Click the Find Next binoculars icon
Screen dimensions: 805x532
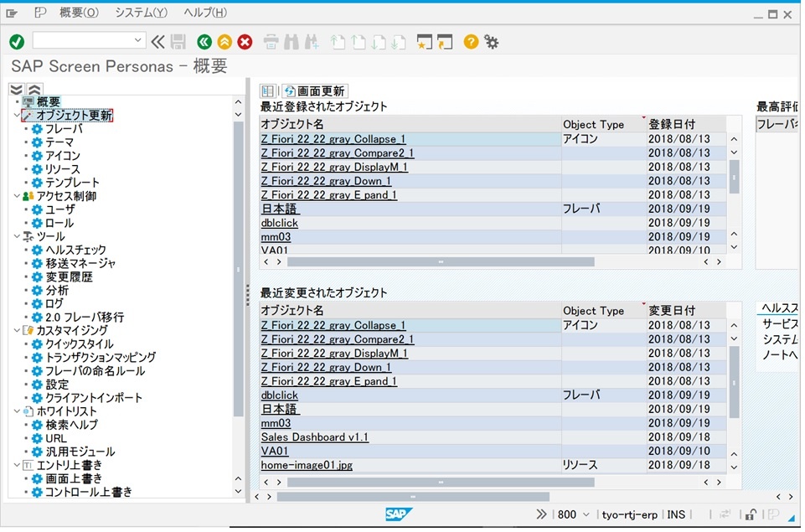312,42
